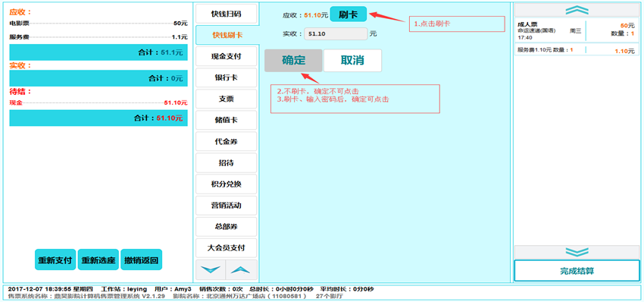Click 重新选座 button
The height and width of the screenshot is (302, 644).
point(98,260)
